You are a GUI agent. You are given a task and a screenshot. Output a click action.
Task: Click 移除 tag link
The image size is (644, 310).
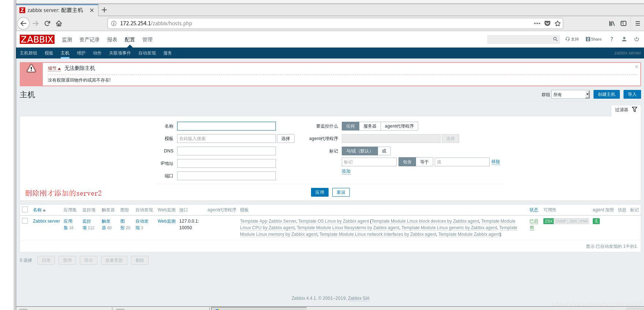pos(496,162)
